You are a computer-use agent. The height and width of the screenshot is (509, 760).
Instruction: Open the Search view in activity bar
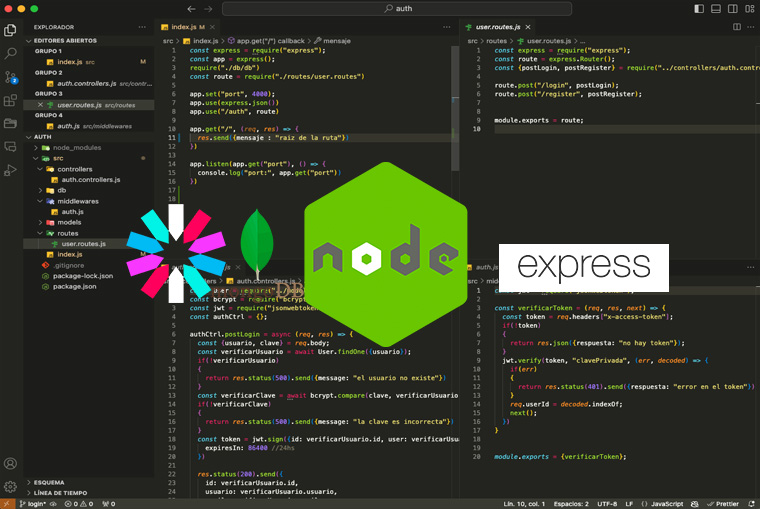point(10,53)
